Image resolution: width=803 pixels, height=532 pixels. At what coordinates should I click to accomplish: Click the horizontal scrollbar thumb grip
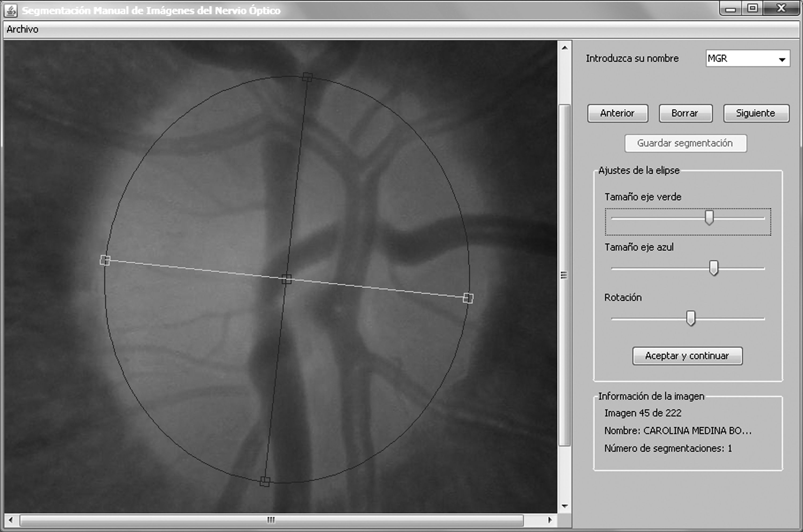(271, 520)
